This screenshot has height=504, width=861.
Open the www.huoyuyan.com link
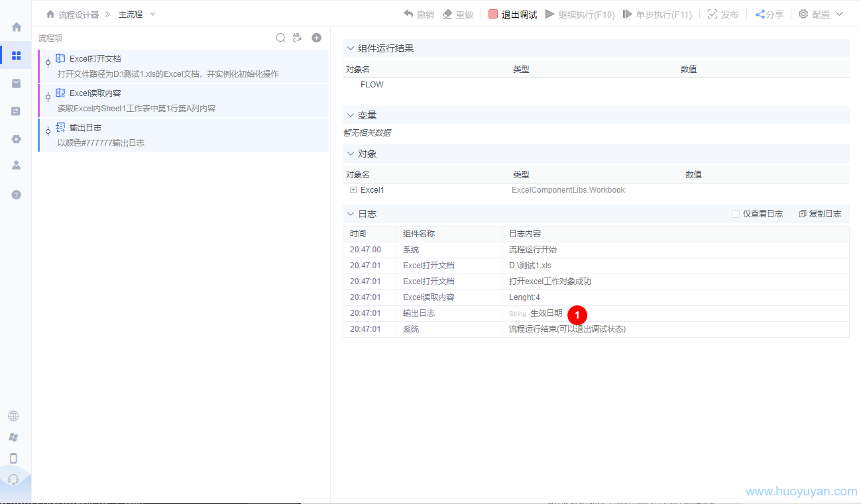(801, 491)
